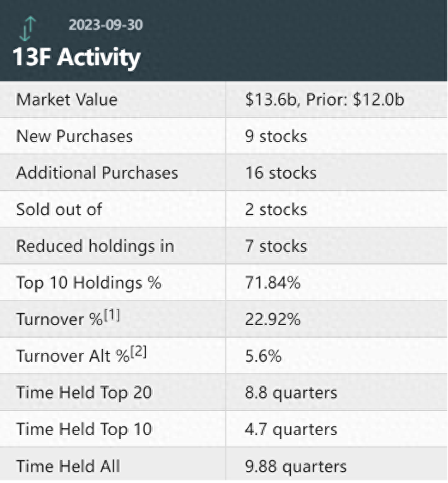Click the 4.7 quarters value
The image size is (448, 483).
[x=291, y=429]
